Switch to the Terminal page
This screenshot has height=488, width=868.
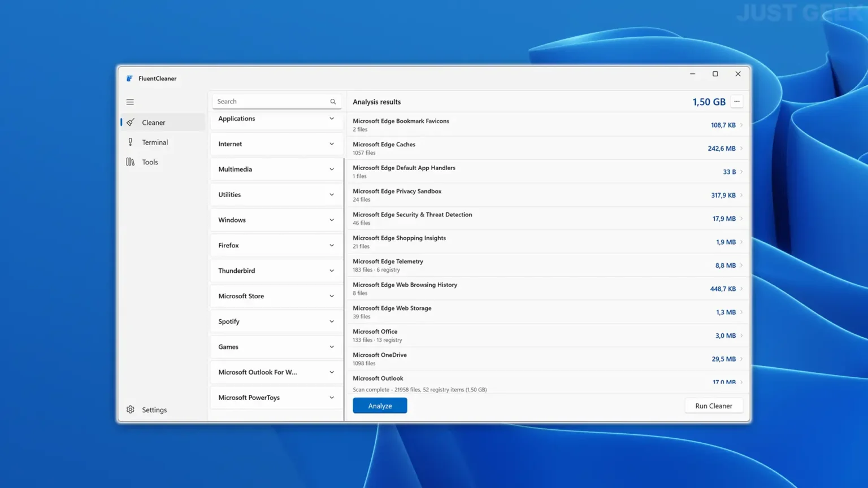(x=163, y=142)
